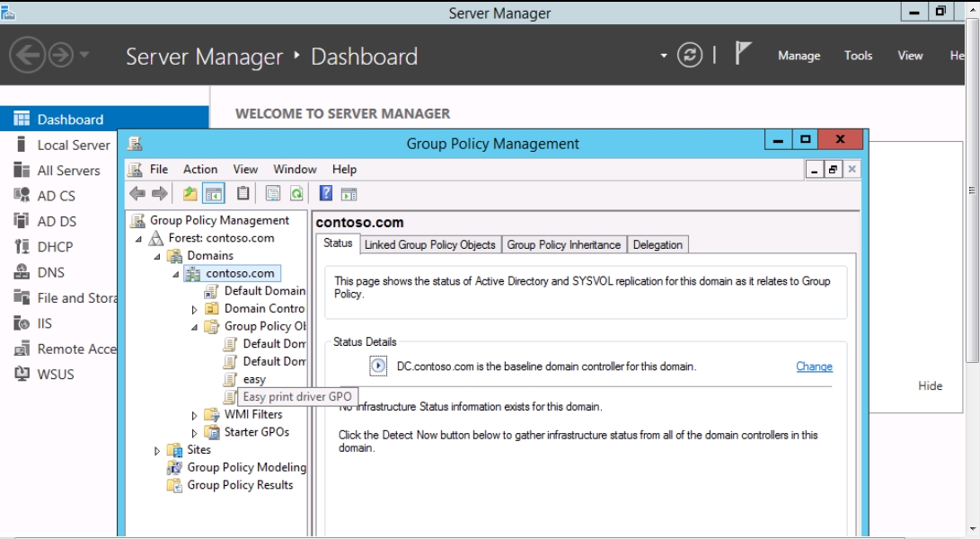Click the Server Manager forward navigation arrow
The image size is (980, 539).
[x=60, y=56]
